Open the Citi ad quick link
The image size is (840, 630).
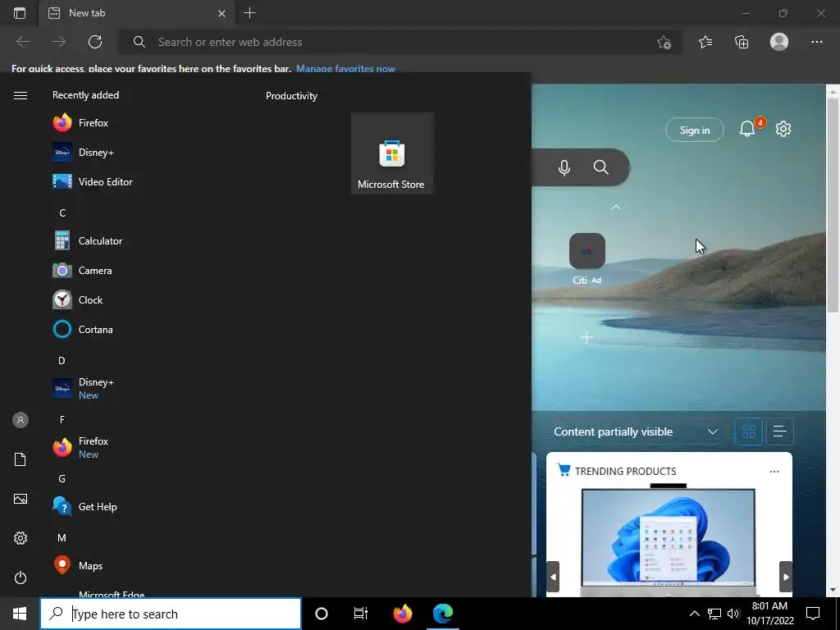[587, 258]
